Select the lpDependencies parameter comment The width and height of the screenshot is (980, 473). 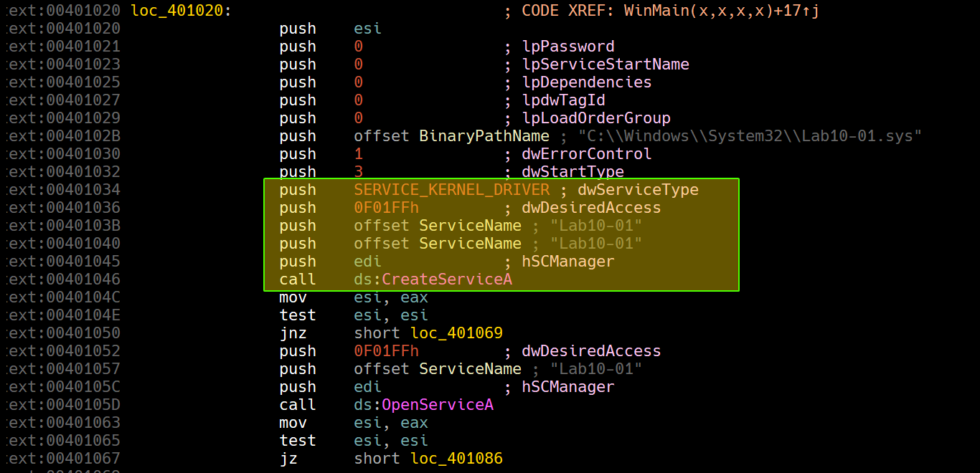(587, 82)
